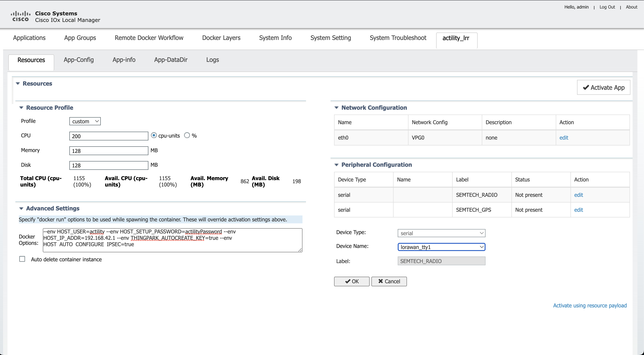Open the System Info tab

275,38
